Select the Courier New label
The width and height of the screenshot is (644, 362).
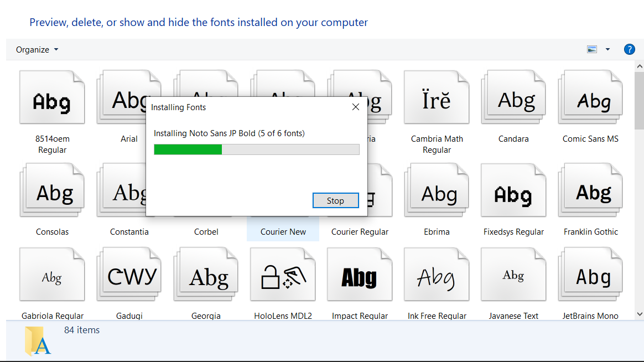pos(283,232)
